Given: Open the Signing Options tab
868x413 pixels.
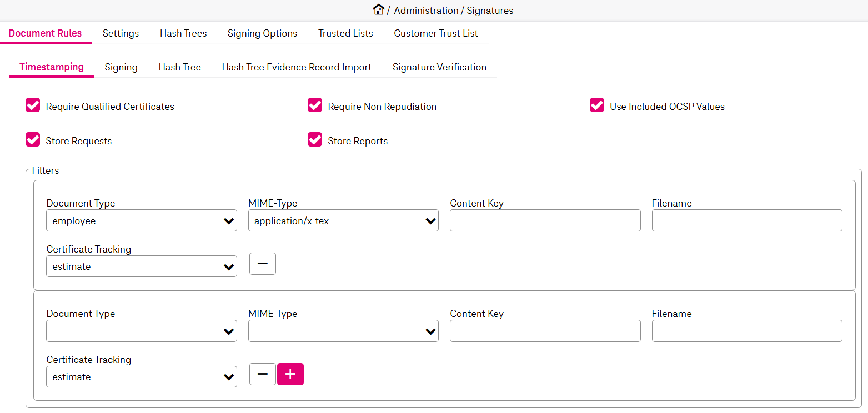Looking at the screenshot, I should [x=262, y=33].
